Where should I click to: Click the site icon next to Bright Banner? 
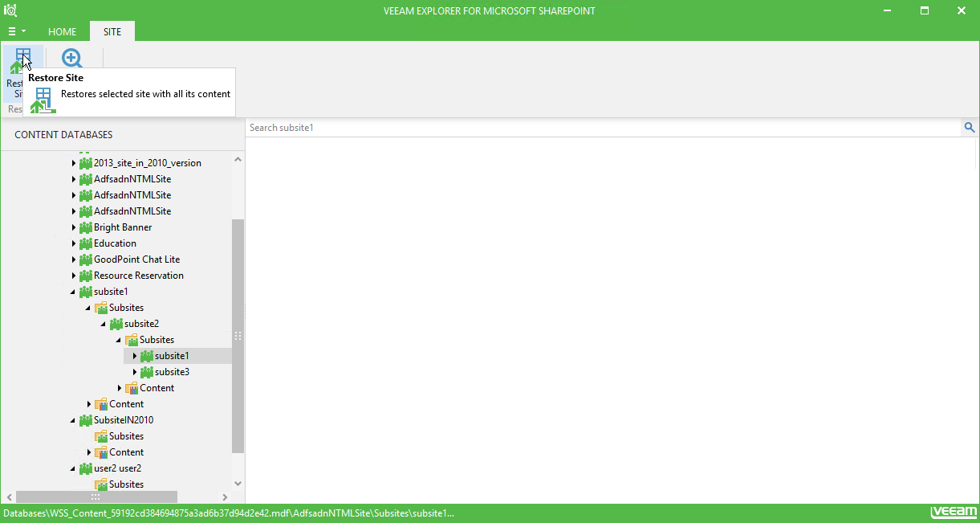click(x=86, y=227)
